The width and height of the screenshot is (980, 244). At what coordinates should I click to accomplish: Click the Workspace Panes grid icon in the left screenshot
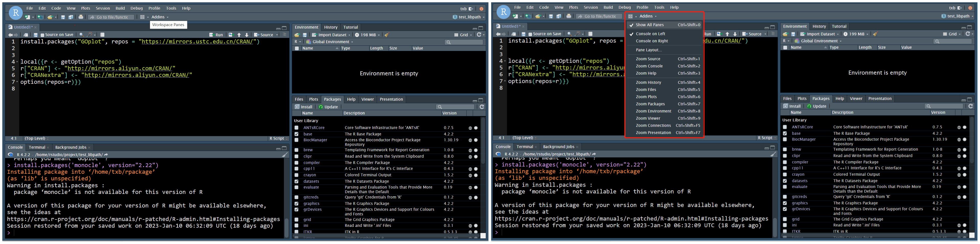[142, 17]
